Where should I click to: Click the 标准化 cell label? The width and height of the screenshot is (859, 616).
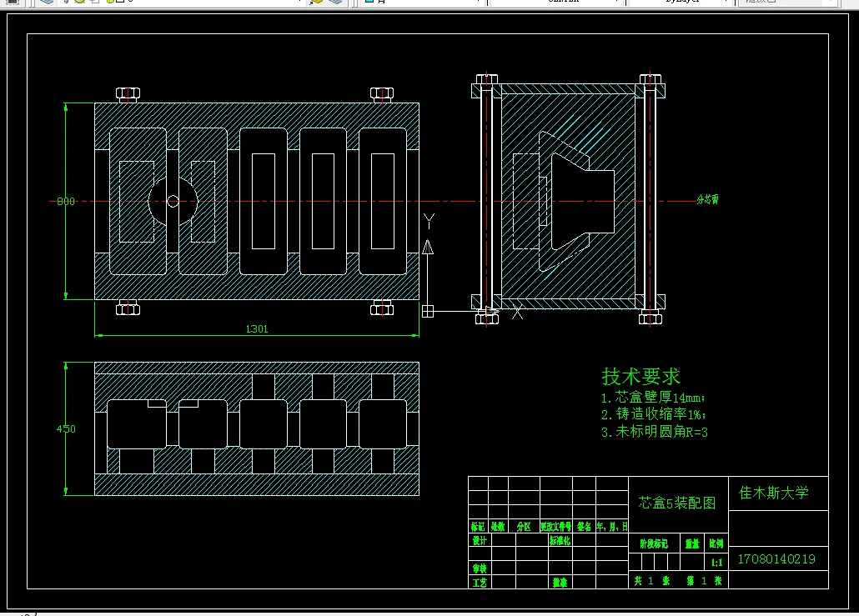(560, 540)
